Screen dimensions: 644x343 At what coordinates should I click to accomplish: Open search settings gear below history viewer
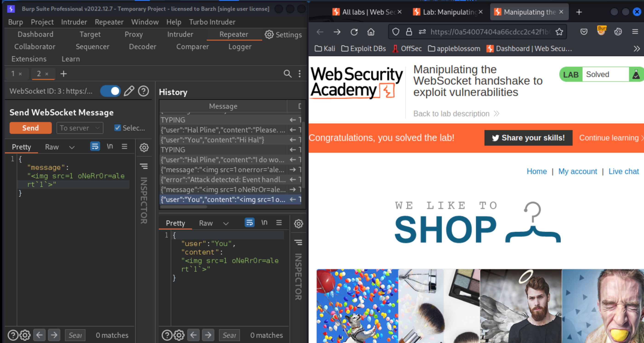[x=179, y=335]
